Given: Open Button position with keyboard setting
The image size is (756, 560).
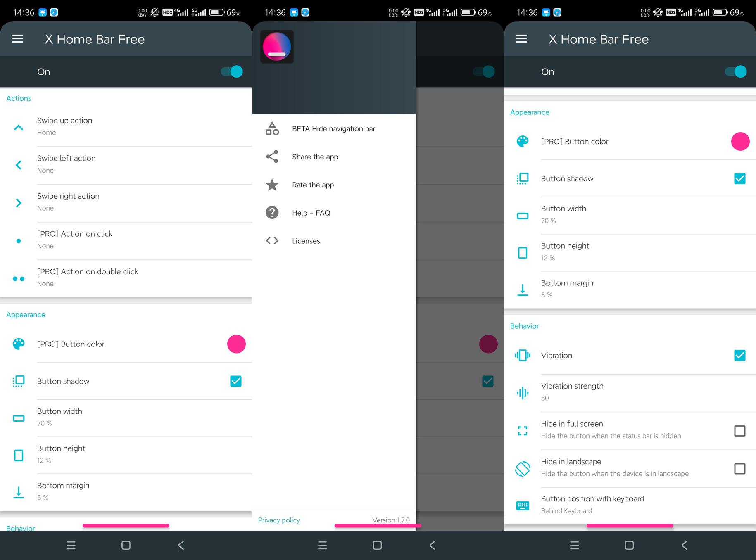Looking at the screenshot, I should (x=630, y=505).
